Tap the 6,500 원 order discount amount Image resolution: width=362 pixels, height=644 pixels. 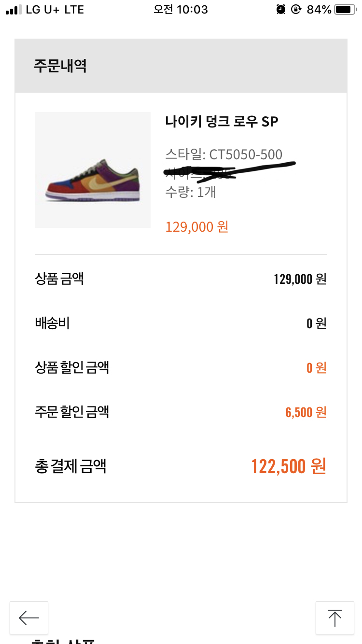point(306,412)
